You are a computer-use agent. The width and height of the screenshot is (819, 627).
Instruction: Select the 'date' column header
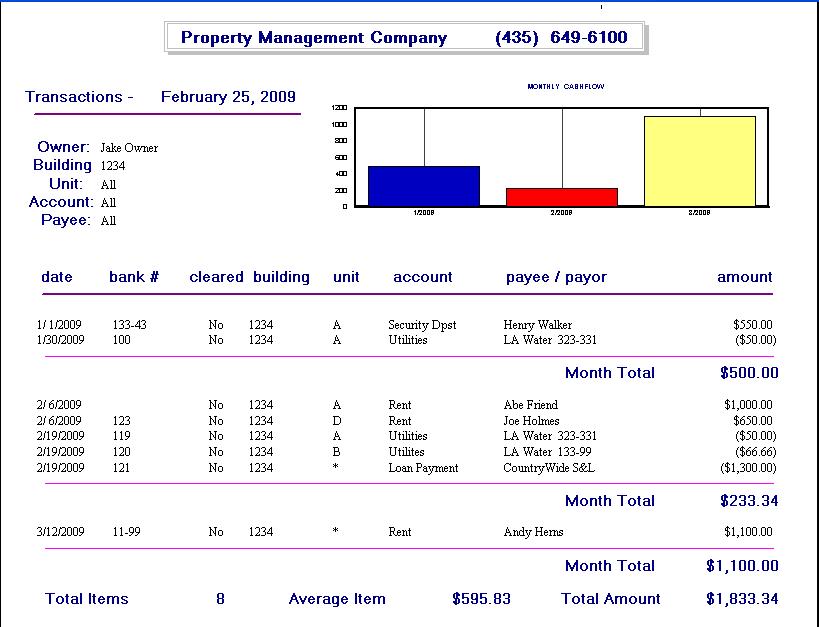(57, 277)
